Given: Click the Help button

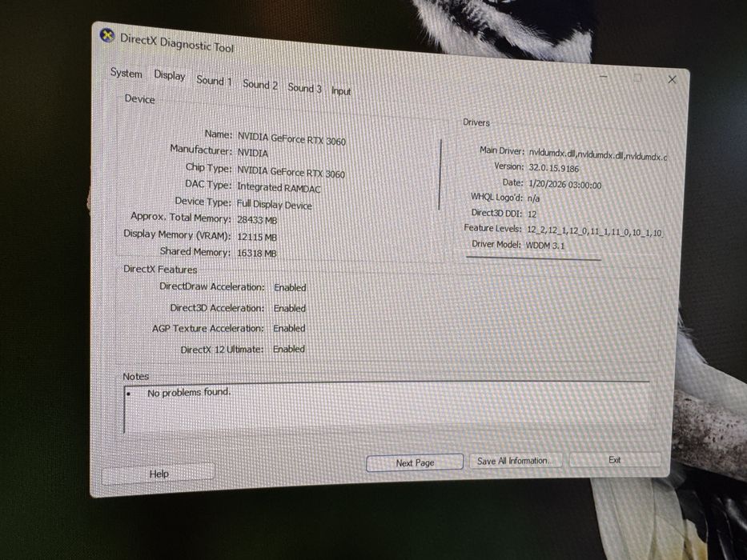Looking at the screenshot, I should [x=159, y=474].
